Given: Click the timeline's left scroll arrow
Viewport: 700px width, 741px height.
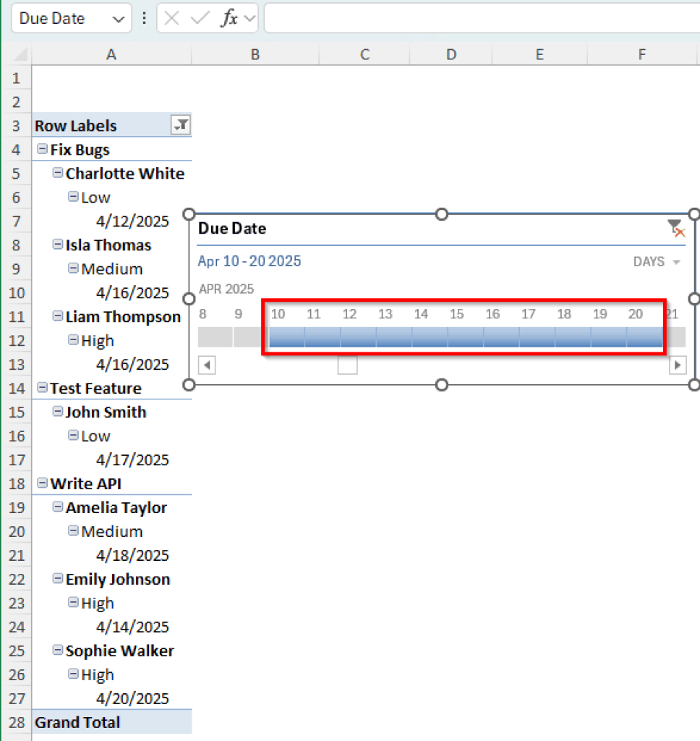Looking at the screenshot, I should 206,365.
